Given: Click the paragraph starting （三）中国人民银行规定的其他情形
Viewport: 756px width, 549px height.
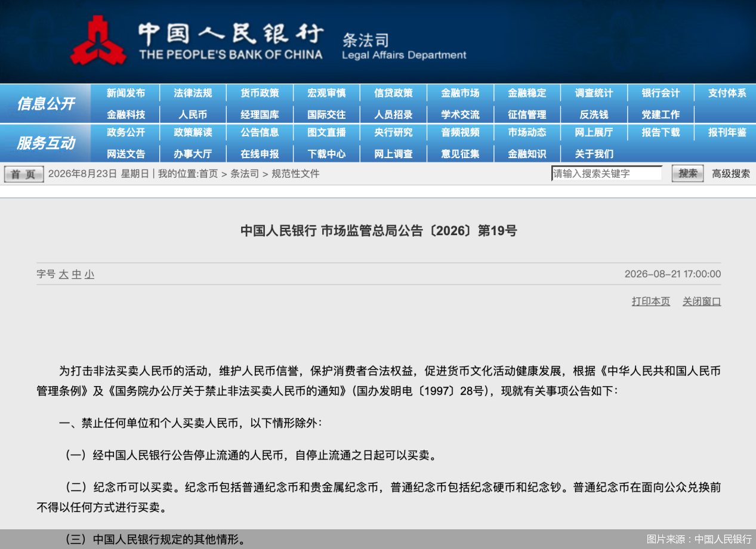Looking at the screenshot, I should pyautogui.click(x=155, y=540).
